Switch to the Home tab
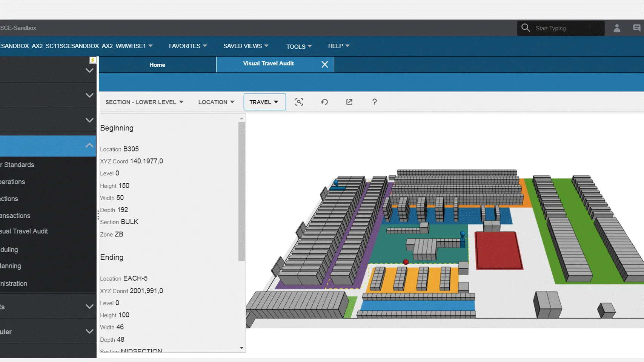The width and height of the screenshot is (644, 362). [157, 65]
